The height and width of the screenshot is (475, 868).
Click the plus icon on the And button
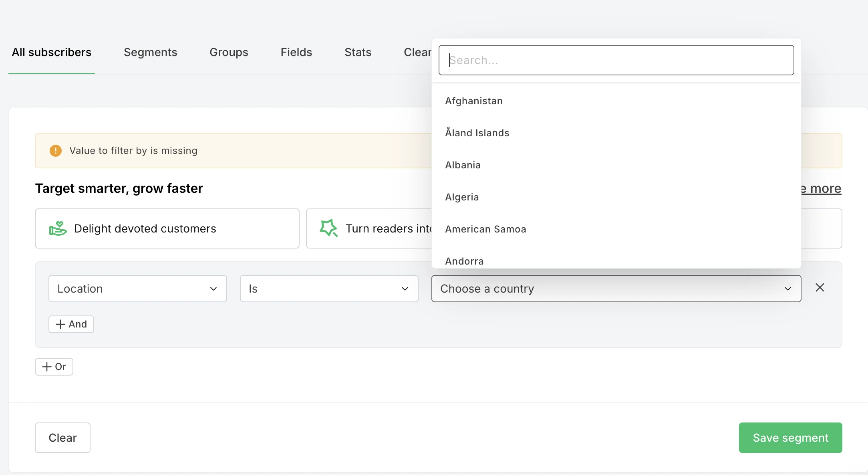(60, 324)
